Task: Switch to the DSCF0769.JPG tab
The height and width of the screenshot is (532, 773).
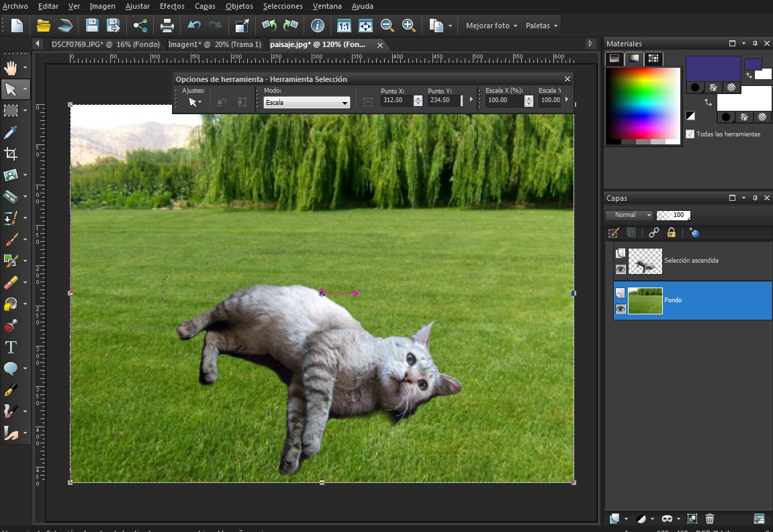Action: (x=105, y=44)
